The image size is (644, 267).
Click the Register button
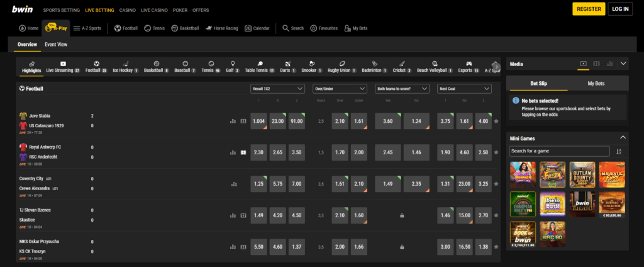click(x=589, y=9)
